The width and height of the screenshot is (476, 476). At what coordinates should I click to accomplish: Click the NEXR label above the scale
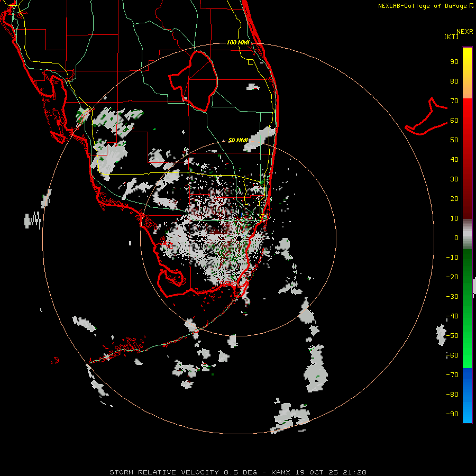click(x=465, y=32)
